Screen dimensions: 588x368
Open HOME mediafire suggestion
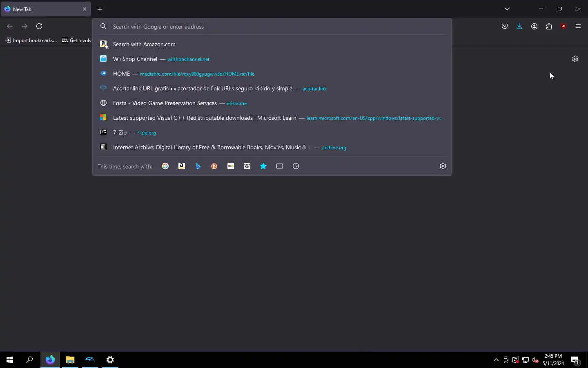[272, 74]
